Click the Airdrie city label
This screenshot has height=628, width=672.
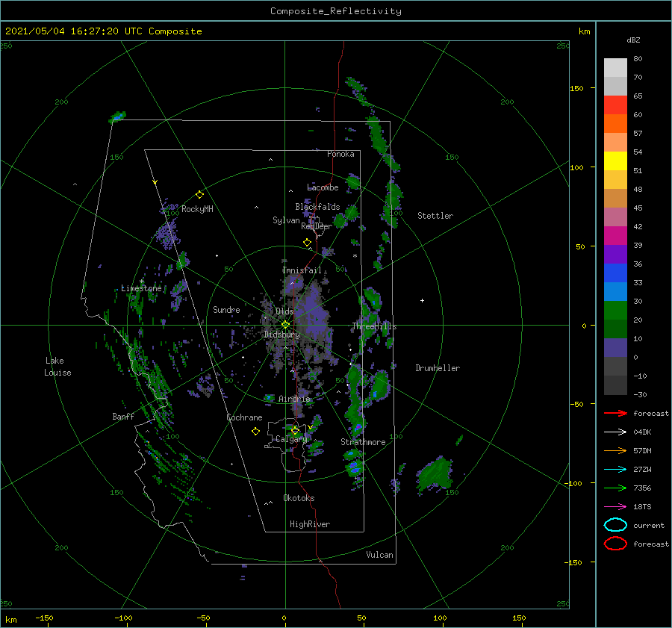click(x=294, y=399)
